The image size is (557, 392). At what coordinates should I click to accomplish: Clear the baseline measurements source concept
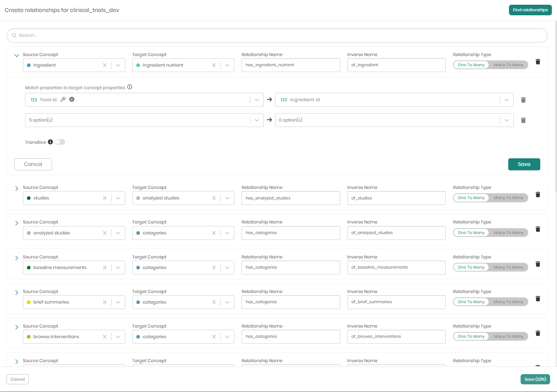(x=105, y=268)
